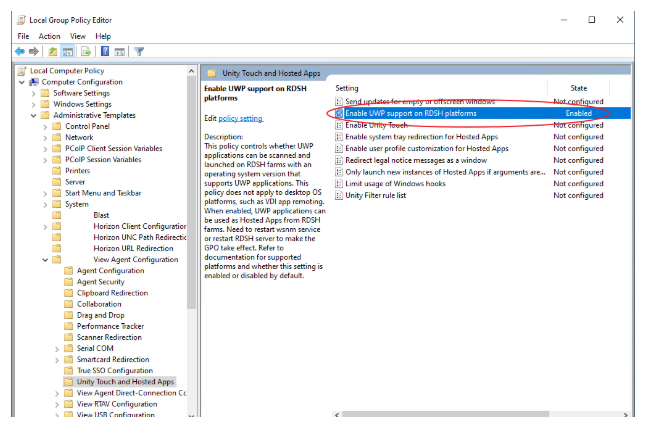
Task: Expand the Software Settings folder
Action: click(x=33, y=93)
